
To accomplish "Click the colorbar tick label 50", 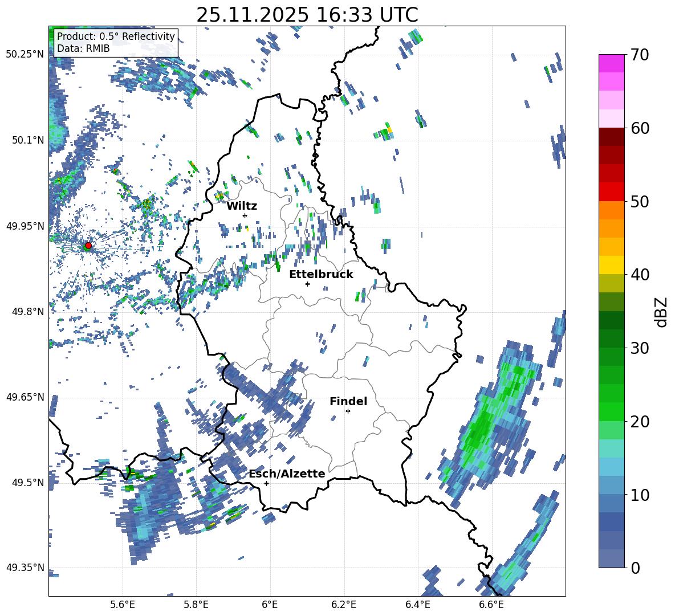I will tap(640, 201).
